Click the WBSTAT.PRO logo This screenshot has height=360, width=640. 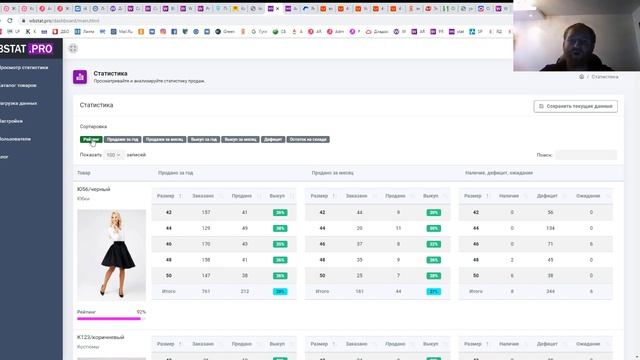click(x=27, y=49)
